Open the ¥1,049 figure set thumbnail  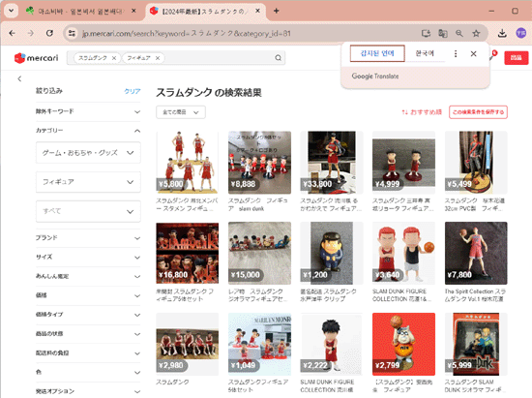click(x=259, y=344)
